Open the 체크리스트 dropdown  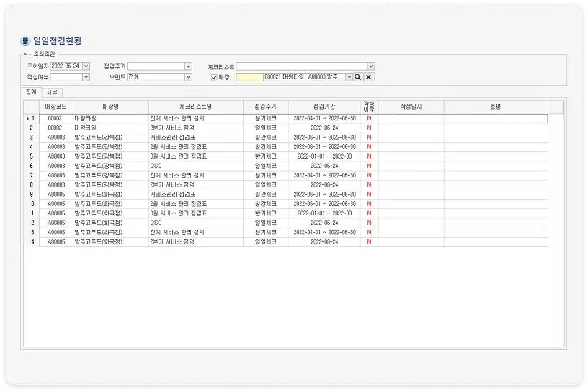(370, 66)
